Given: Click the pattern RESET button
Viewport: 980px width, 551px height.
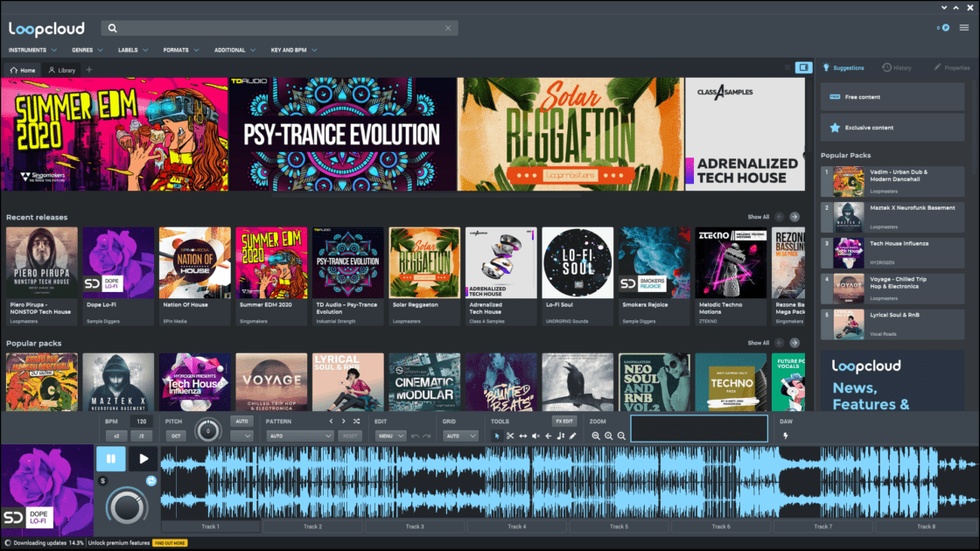Looking at the screenshot, I should coord(350,436).
